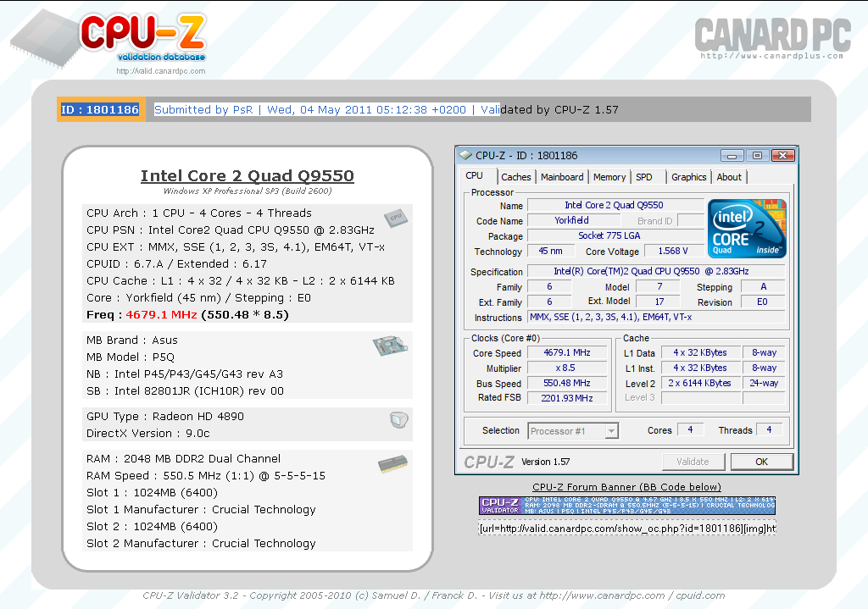Click the CPU-Z validation database logo
The image size is (868, 609).
pyautogui.click(x=108, y=38)
